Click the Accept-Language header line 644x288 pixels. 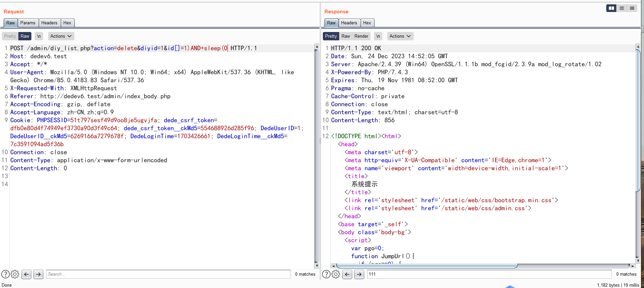point(62,112)
